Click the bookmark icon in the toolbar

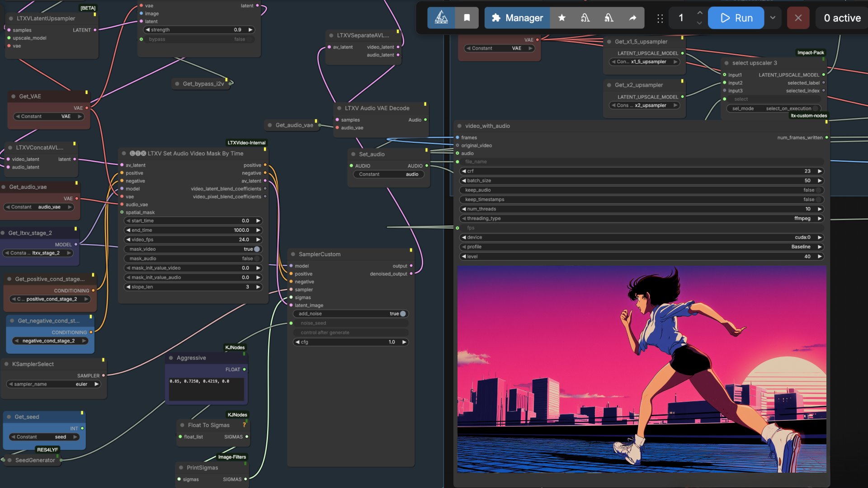[x=467, y=18]
